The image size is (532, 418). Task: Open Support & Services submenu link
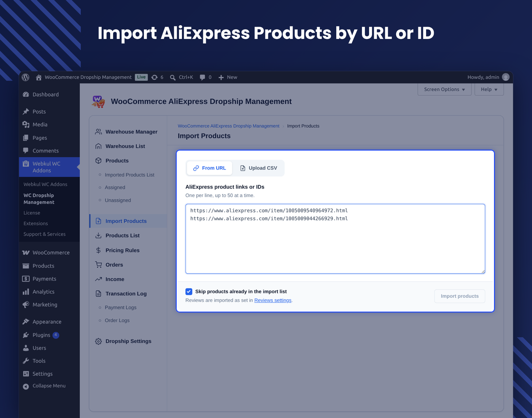(45, 234)
